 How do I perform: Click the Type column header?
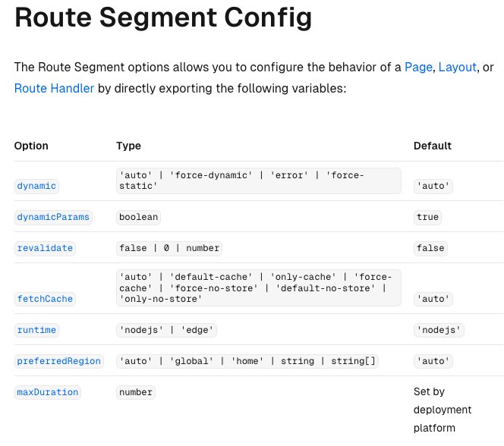tap(128, 146)
